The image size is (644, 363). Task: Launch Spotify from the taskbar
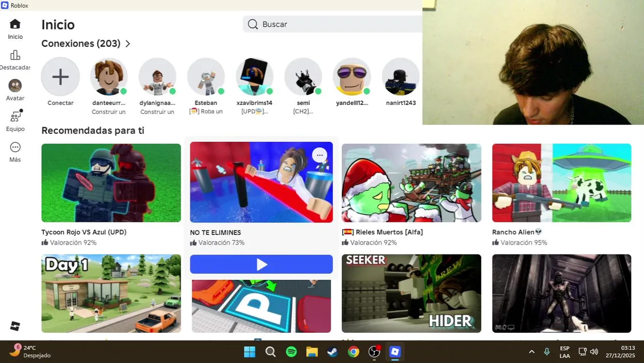tap(291, 351)
